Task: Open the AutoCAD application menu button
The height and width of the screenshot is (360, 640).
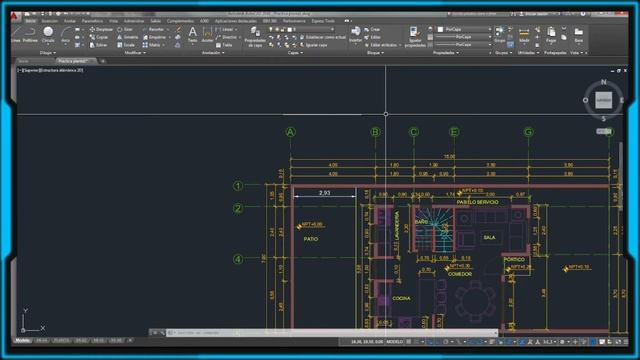Action: click(x=15, y=17)
